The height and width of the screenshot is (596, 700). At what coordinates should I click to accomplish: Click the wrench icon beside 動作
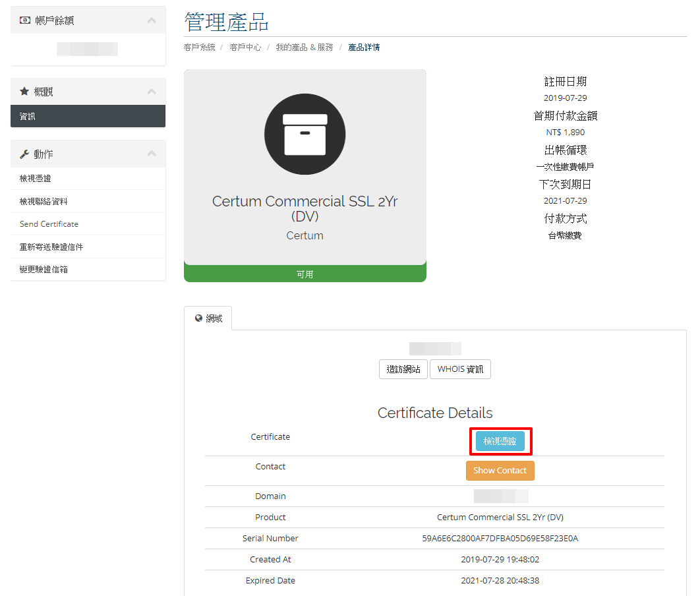[24, 154]
